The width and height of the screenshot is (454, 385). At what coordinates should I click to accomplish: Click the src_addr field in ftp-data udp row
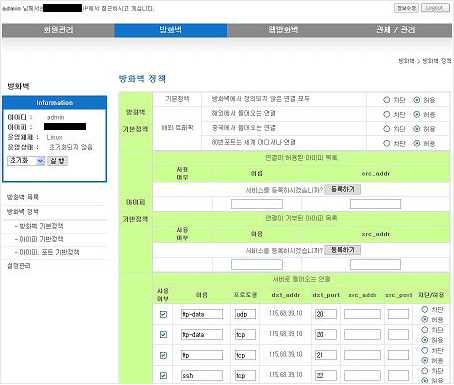[362, 314]
